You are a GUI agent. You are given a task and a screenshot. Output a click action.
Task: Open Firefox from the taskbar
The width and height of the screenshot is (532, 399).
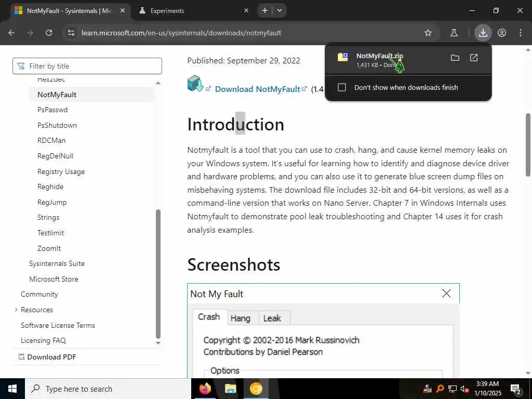click(x=205, y=389)
